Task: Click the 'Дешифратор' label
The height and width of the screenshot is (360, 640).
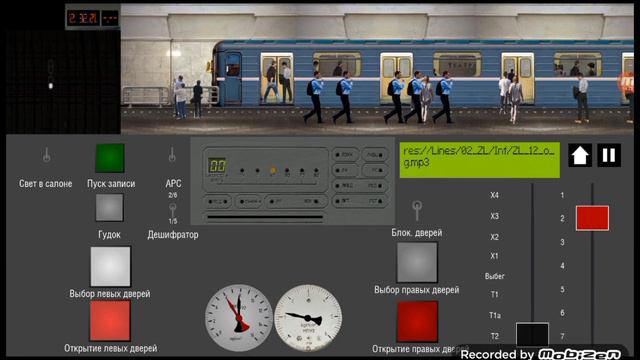Action: (x=173, y=235)
